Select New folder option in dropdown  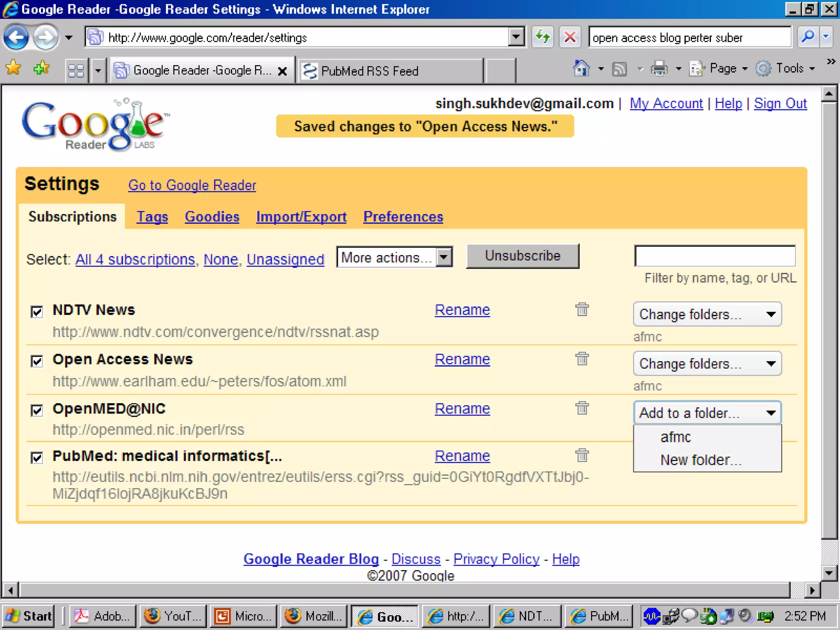(x=701, y=460)
